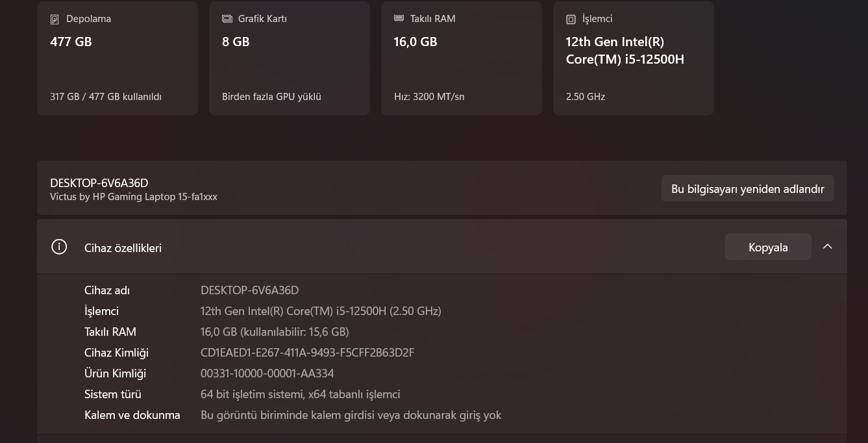Select the i5-12500H processor tile

(x=634, y=58)
